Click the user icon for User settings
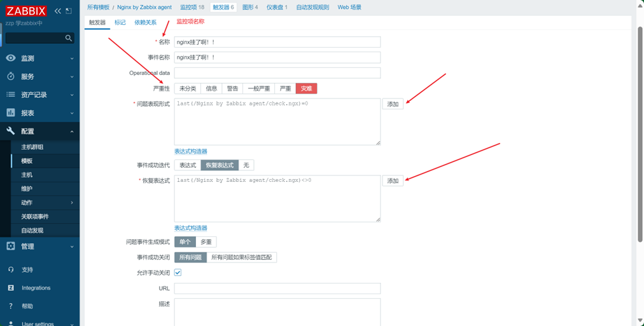Viewport: 644px width, 326px height. tap(11, 323)
